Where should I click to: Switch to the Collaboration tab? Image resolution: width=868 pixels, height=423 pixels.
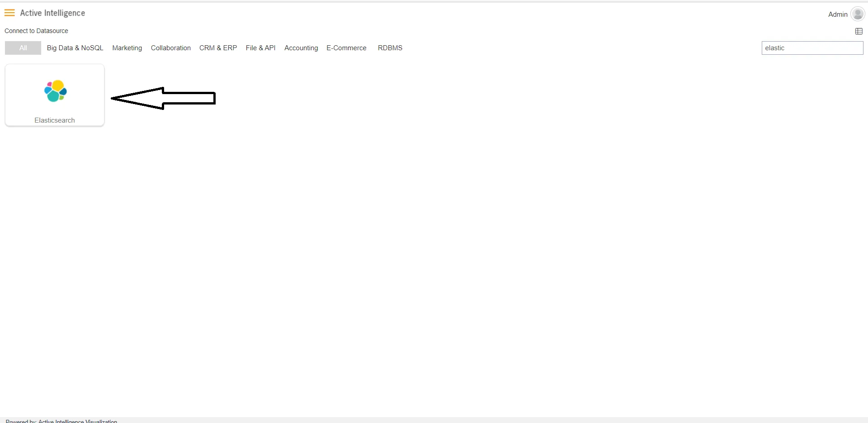pyautogui.click(x=171, y=48)
